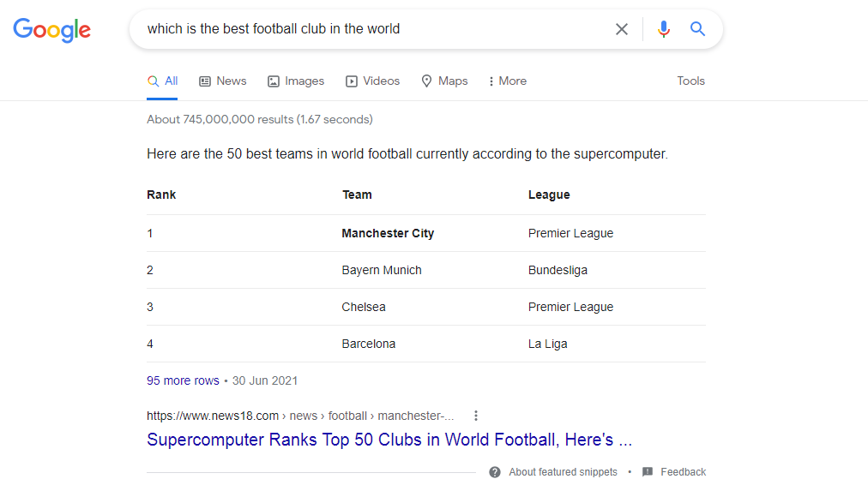The image size is (868, 497).
Task: Click the Feedback link text
Action: click(x=683, y=472)
